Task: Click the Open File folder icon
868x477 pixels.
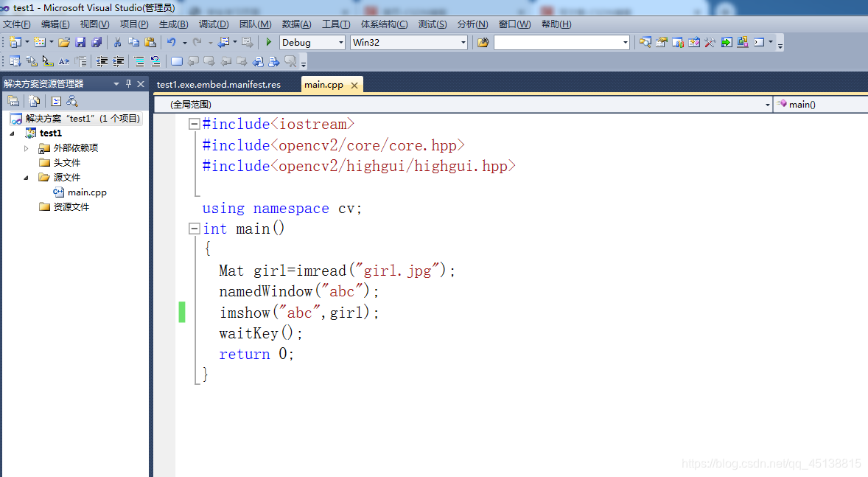Action: pos(64,42)
